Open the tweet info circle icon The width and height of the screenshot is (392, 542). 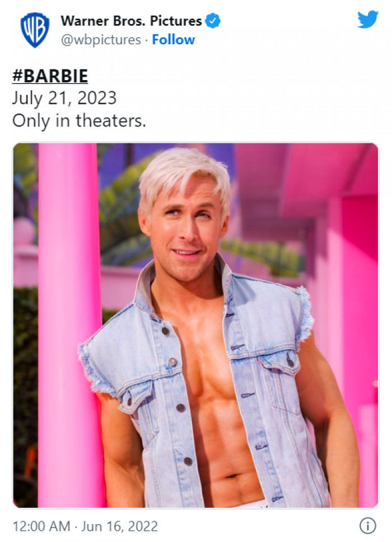point(368,526)
